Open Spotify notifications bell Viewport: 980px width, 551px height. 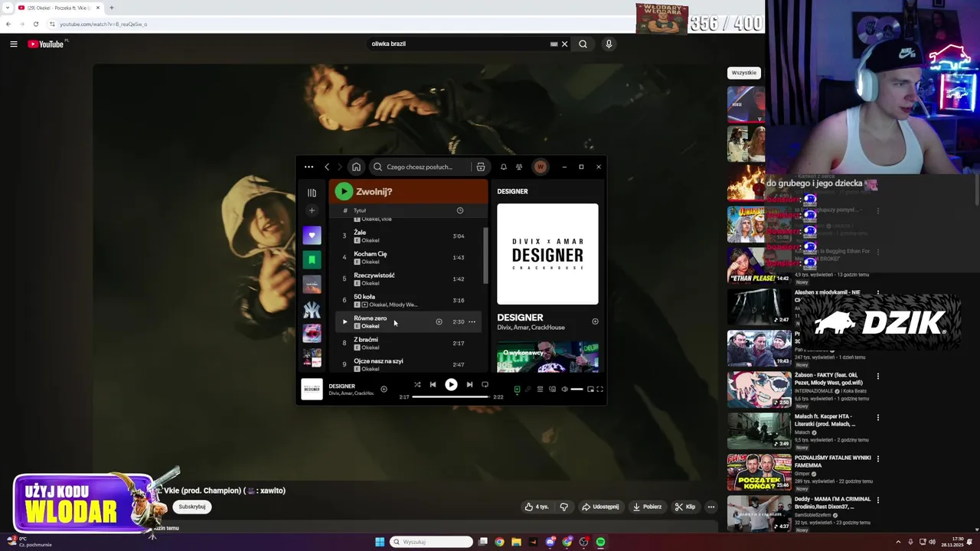504,167
